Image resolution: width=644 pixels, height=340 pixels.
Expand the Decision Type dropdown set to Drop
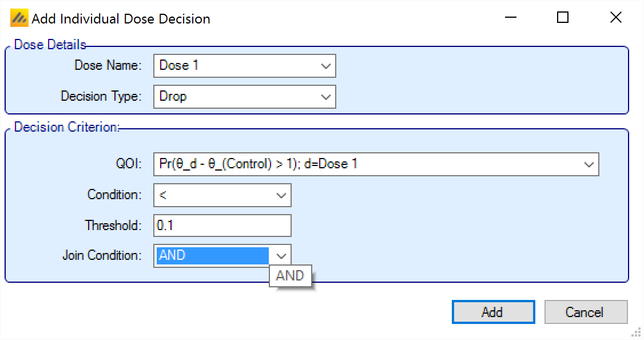(x=325, y=97)
